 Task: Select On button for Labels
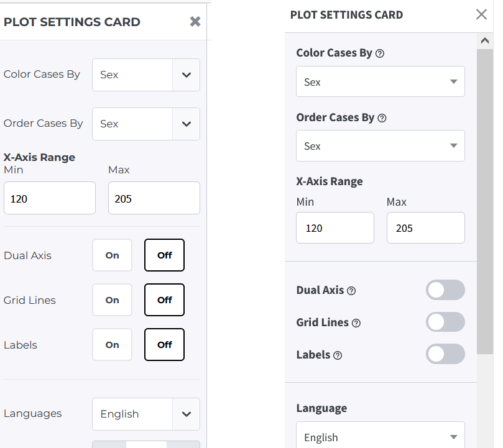pyautogui.click(x=113, y=345)
